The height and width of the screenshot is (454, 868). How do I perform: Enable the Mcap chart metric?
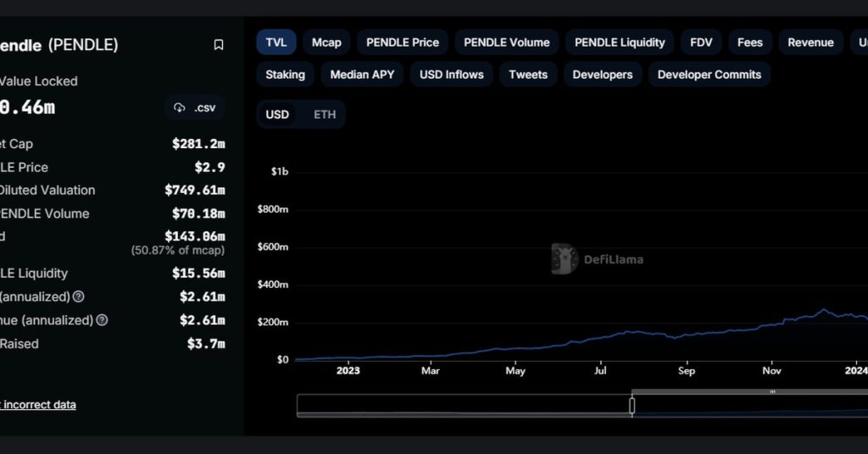coord(326,42)
